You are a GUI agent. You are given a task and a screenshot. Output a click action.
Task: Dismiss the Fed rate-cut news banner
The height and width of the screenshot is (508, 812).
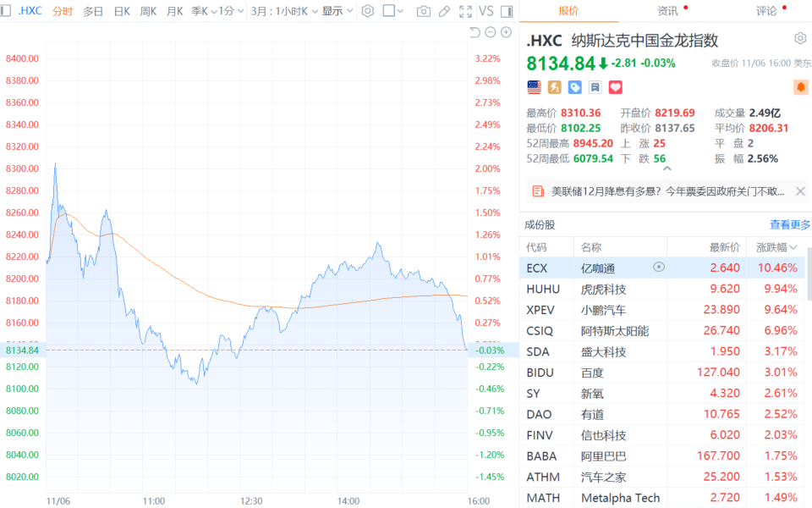pos(800,191)
